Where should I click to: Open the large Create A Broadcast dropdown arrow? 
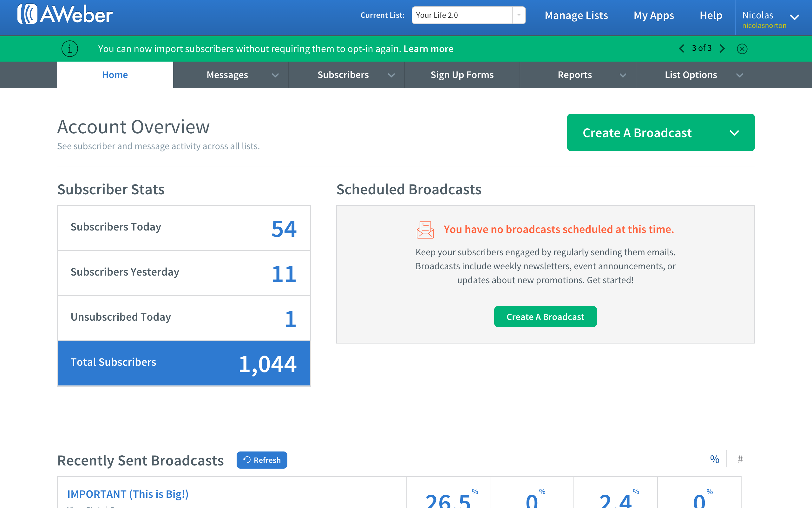click(x=734, y=133)
